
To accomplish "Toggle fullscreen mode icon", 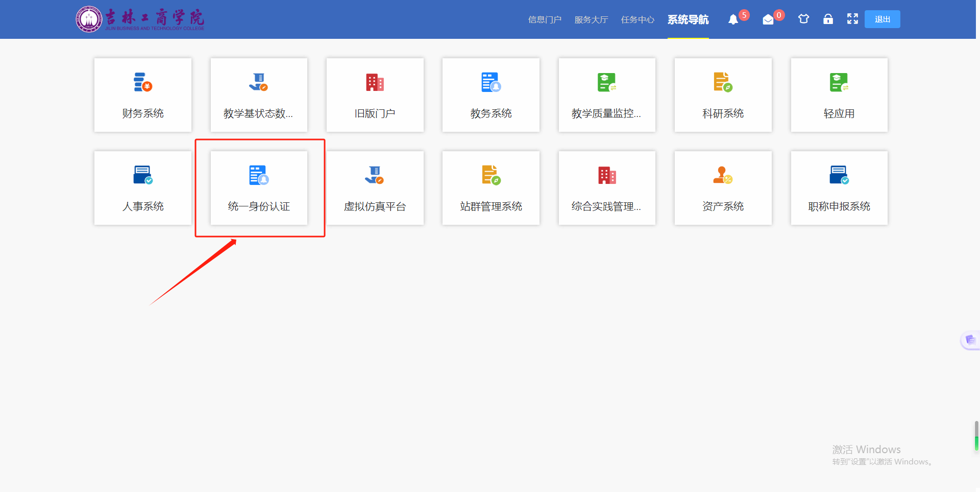I will (x=852, y=19).
